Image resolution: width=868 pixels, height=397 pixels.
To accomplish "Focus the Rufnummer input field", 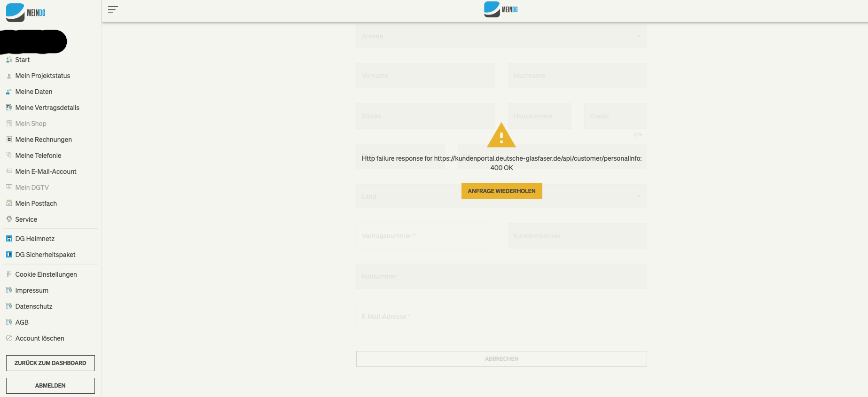I will [501, 276].
